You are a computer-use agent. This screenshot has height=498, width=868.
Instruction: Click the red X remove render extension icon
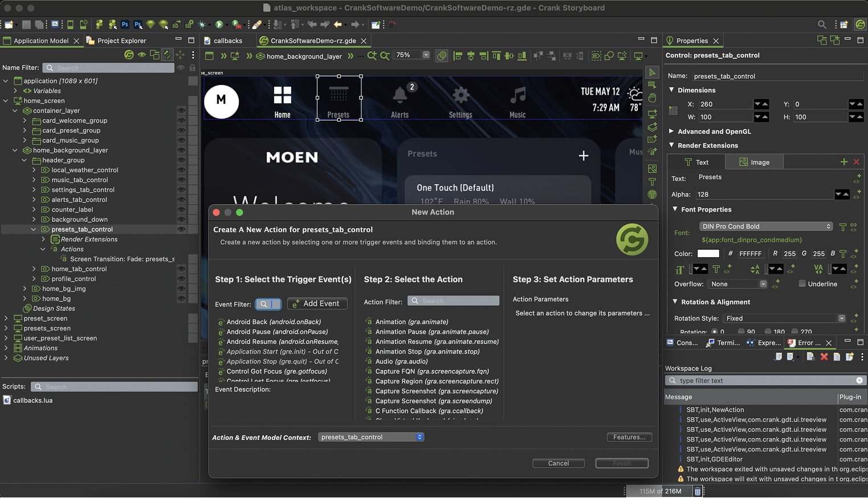pos(856,162)
